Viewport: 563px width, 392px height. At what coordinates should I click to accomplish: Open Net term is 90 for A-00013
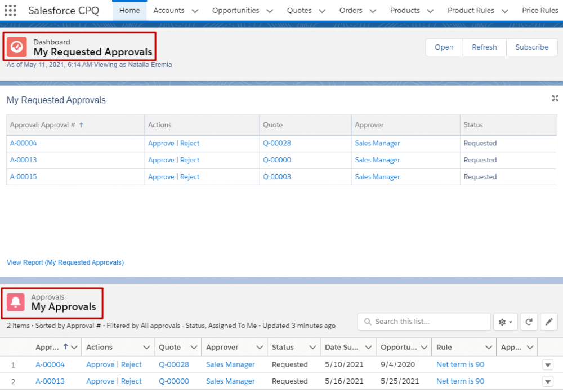pos(461,381)
